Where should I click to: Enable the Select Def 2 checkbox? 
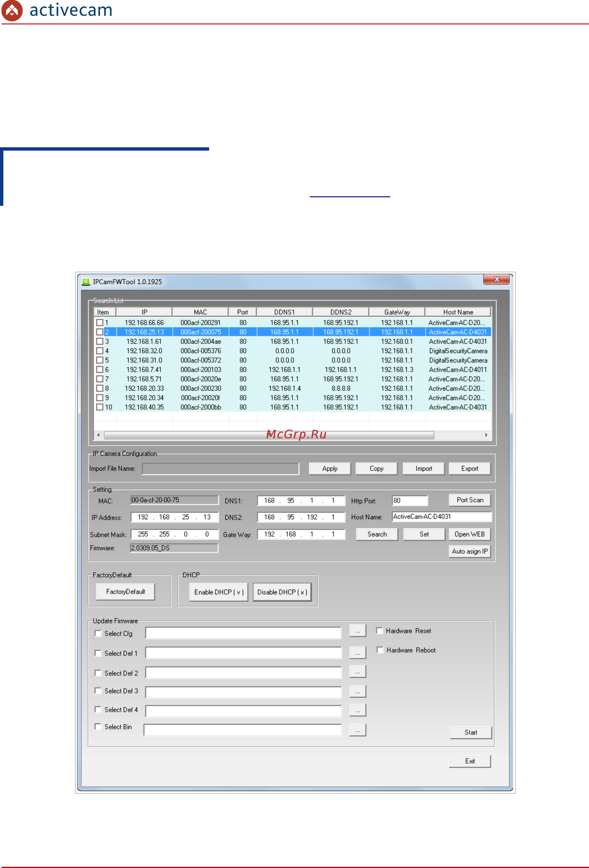click(98, 673)
